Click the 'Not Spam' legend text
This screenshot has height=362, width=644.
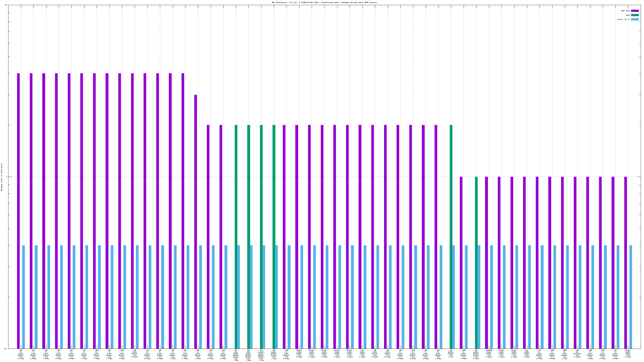coord(626,11)
